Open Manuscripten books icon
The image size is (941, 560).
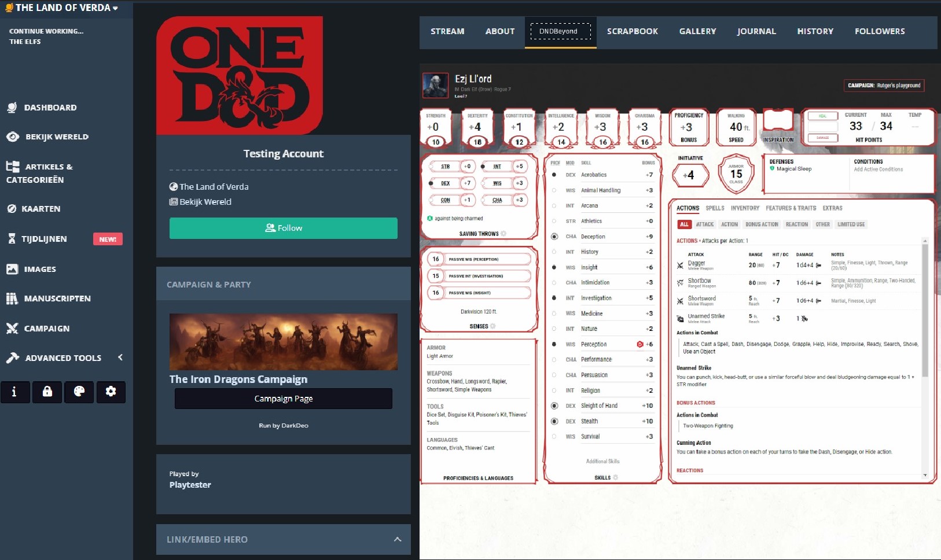[12, 299]
